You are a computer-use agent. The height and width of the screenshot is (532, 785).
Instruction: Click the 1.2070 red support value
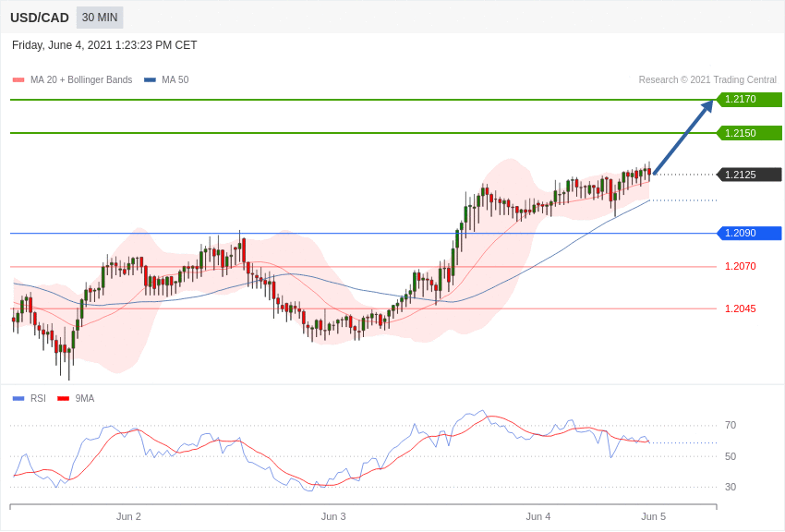coord(741,266)
